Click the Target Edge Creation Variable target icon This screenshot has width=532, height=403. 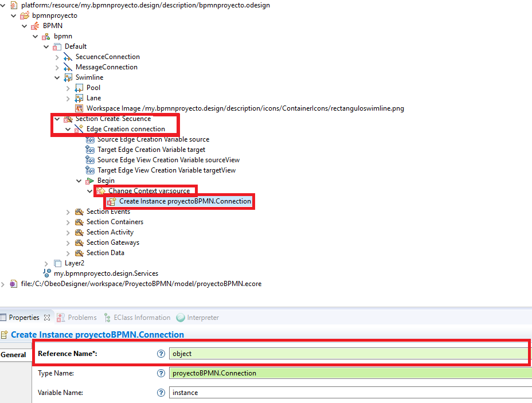[x=90, y=150]
